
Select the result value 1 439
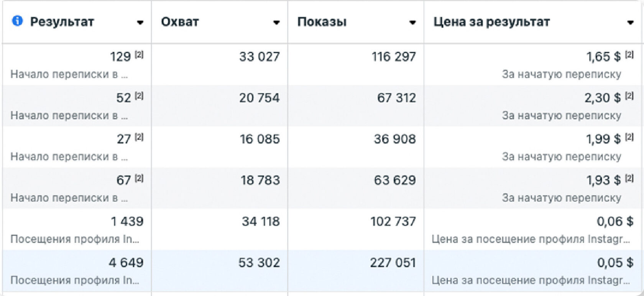pos(127,221)
